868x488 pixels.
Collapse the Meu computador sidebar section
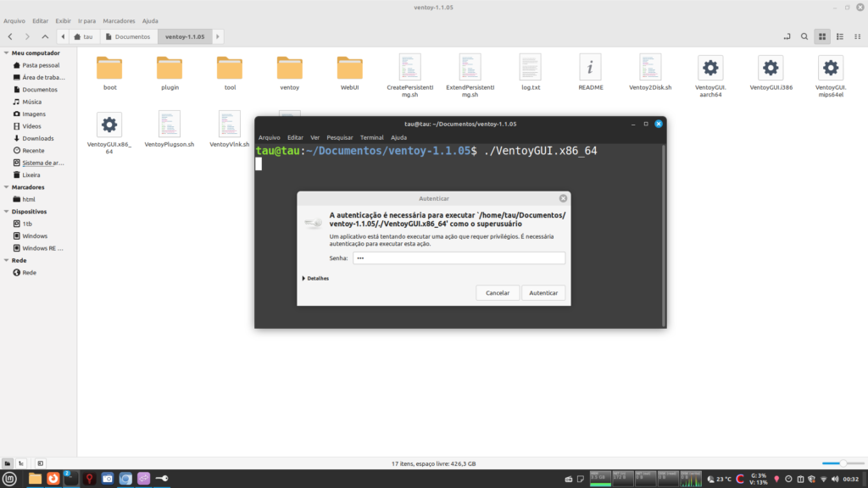[7, 53]
